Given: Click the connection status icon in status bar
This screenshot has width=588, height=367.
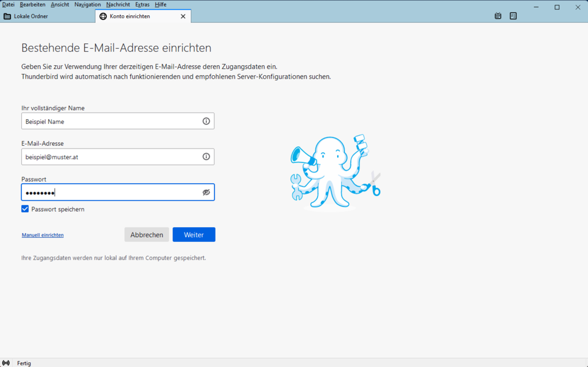Looking at the screenshot, I should point(6,363).
